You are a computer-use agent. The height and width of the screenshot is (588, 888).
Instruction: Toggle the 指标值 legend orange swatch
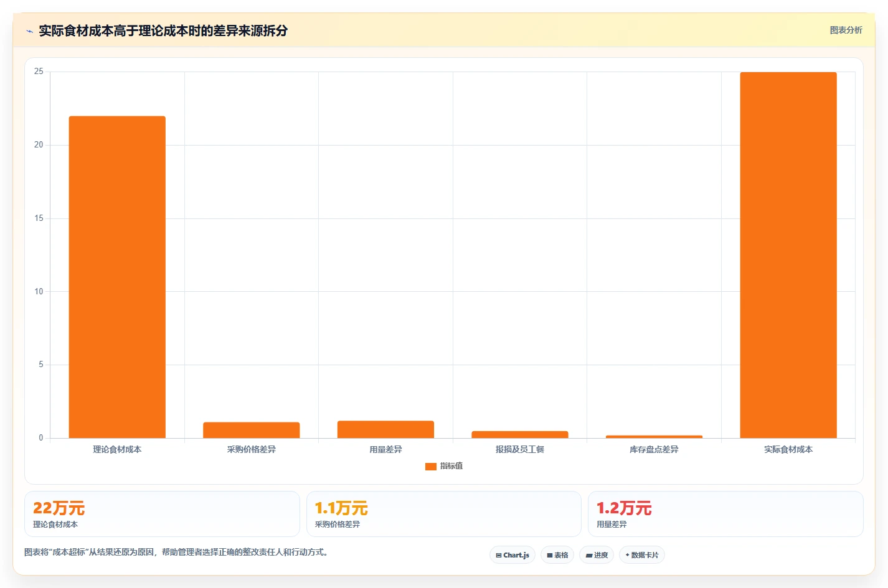(x=430, y=466)
